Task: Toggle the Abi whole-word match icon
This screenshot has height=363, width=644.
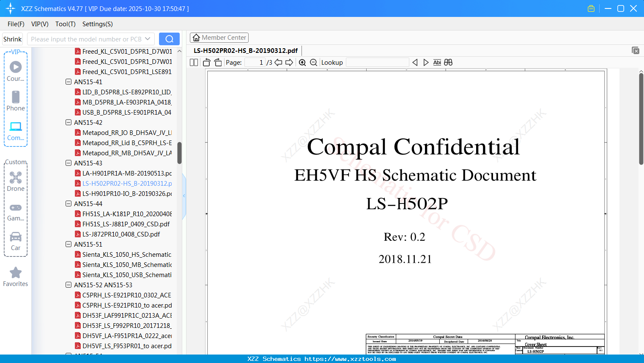Action: (437, 63)
